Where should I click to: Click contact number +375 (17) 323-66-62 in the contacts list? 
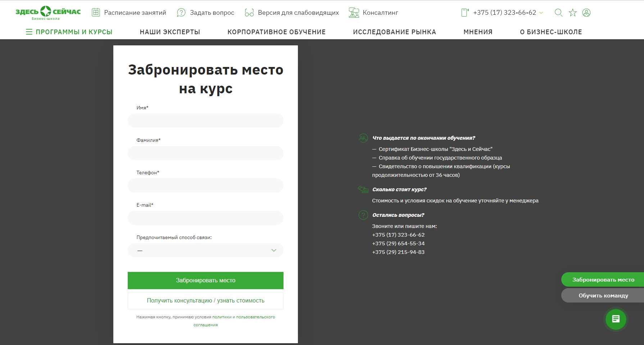(x=398, y=235)
